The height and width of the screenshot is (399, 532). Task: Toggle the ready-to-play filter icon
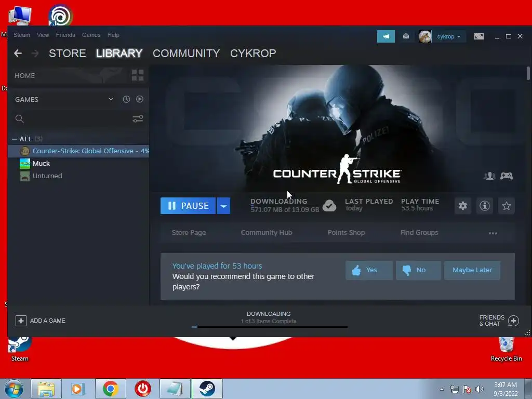pos(139,99)
